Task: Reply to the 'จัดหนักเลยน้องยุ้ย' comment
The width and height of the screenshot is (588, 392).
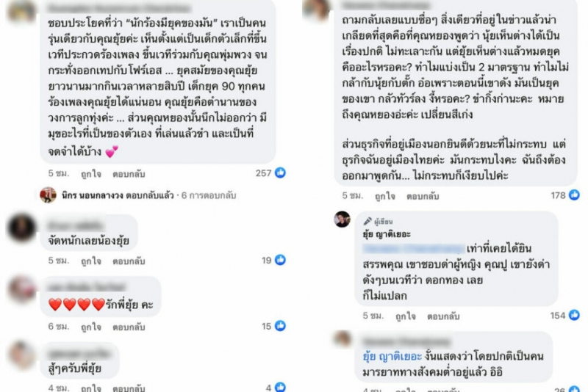Action: pyautogui.click(x=129, y=261)
